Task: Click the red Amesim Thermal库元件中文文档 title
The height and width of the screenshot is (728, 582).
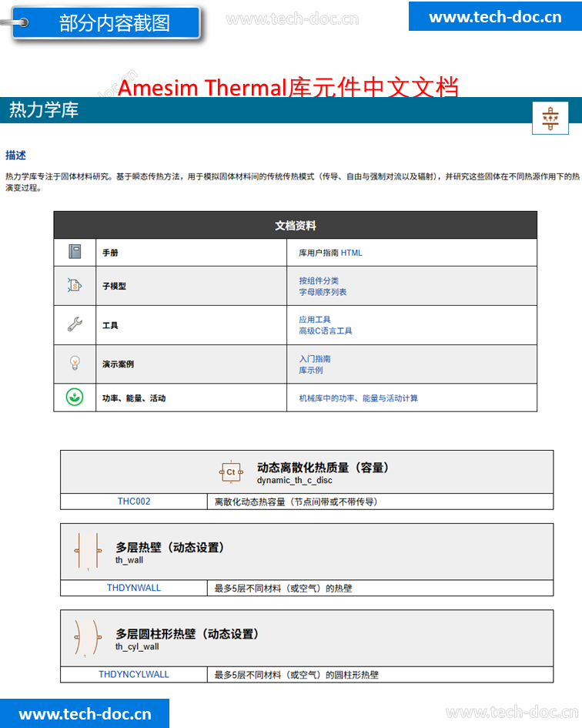Action: tap(288, 87)
